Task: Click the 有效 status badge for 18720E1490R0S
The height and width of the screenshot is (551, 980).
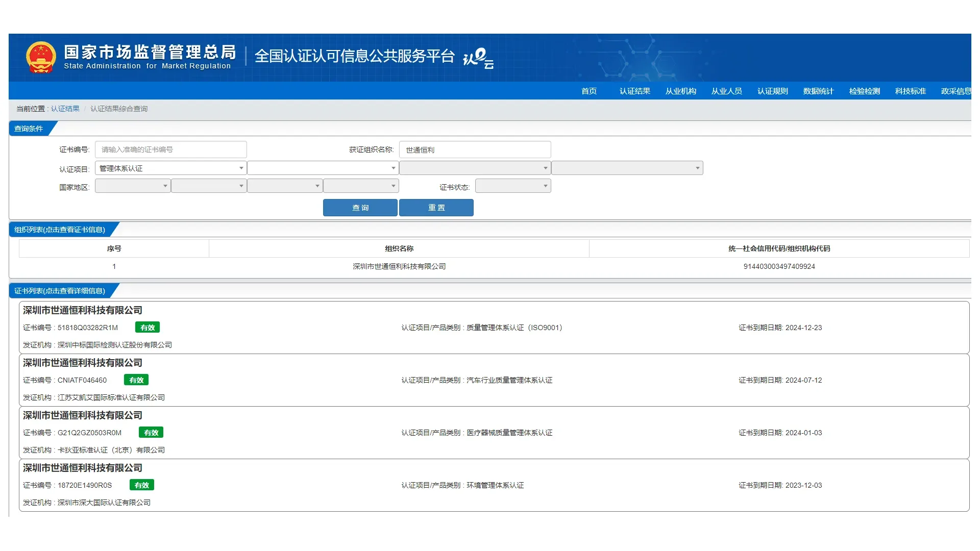Action: tap(142, 485)
